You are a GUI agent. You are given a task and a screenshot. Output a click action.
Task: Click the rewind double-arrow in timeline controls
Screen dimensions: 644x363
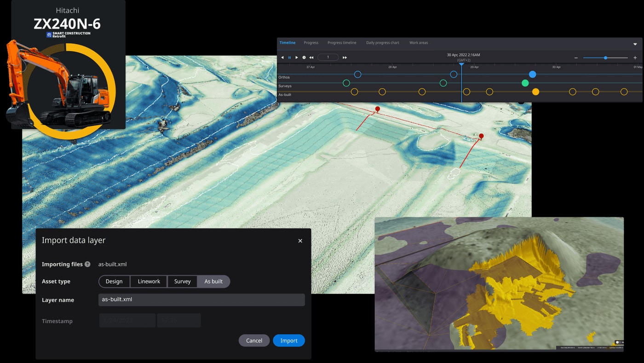[x=311, y=58]
